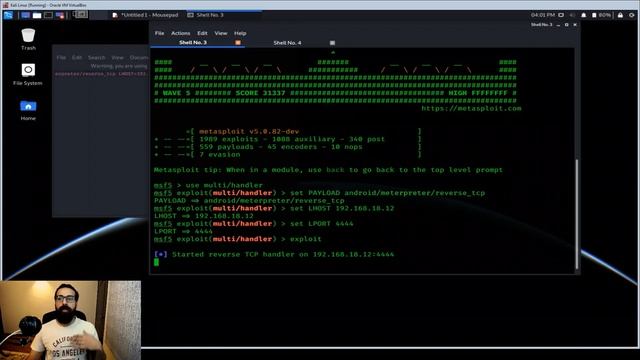Click the show desktop panel launcher

[x=25, y=15]
